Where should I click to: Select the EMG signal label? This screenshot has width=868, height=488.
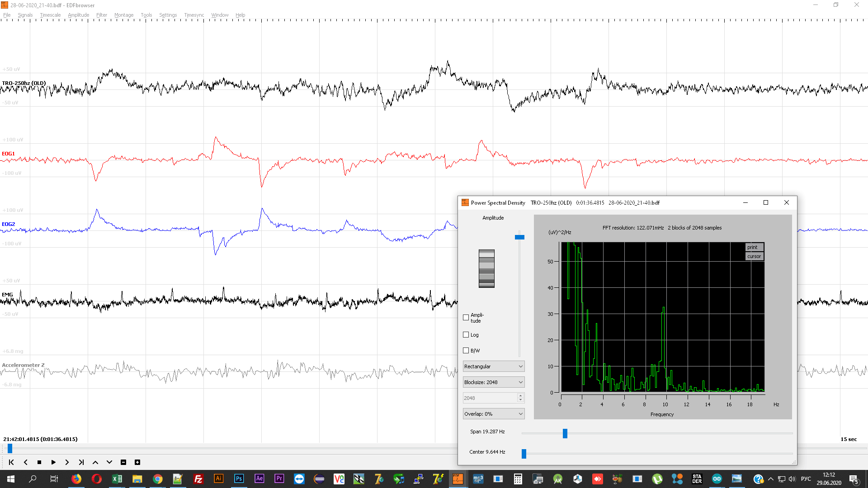coord(7,295)
